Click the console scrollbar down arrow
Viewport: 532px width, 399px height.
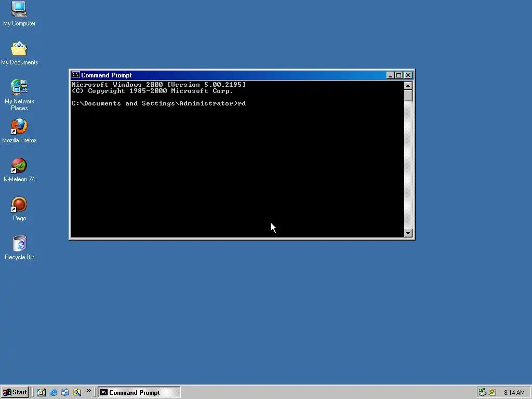click(408, 233)
